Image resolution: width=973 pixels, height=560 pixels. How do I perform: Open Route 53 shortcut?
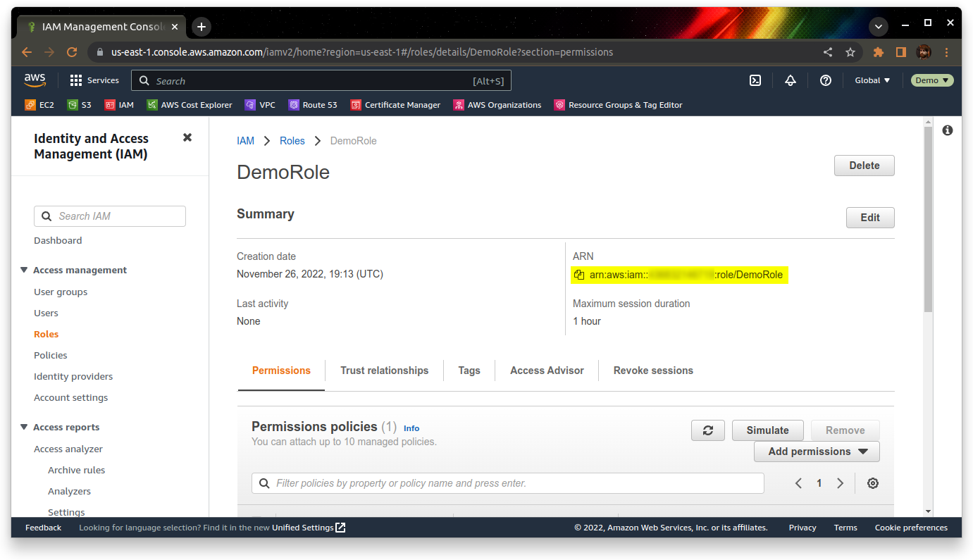313,105
